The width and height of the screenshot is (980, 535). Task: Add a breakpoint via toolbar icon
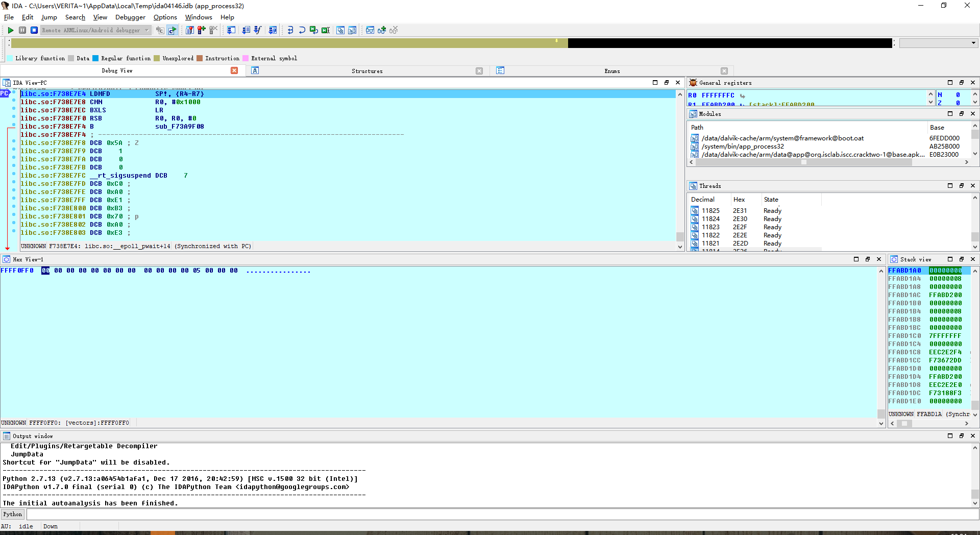coord(202,30)
